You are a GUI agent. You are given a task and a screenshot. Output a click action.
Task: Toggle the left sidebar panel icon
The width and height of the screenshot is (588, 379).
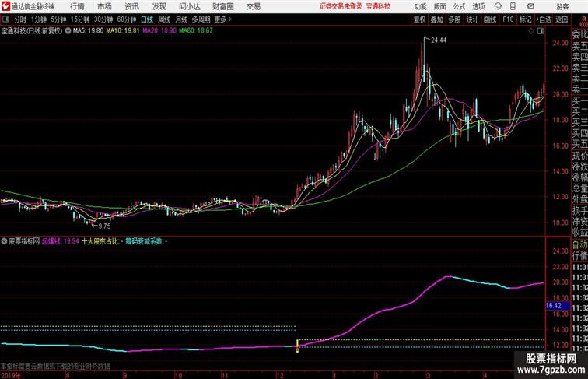[x=5, y=19]
